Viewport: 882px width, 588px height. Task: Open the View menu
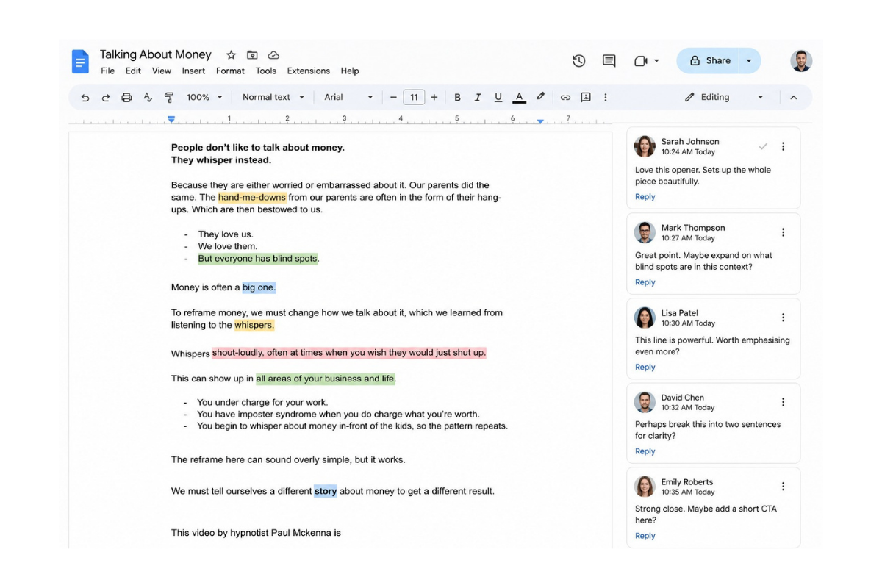(162, 71)
